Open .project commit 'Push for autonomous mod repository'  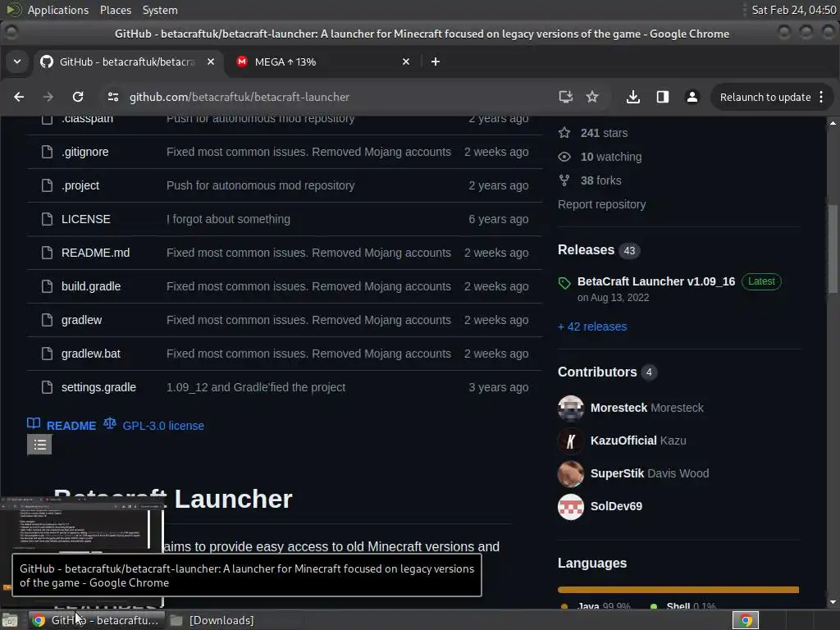coord(260,185)
